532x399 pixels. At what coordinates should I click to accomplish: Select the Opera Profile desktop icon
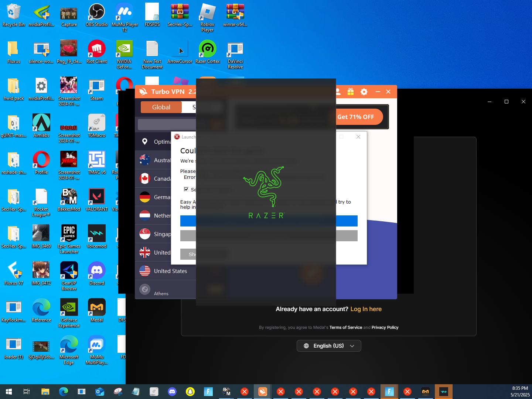(41, 163)
